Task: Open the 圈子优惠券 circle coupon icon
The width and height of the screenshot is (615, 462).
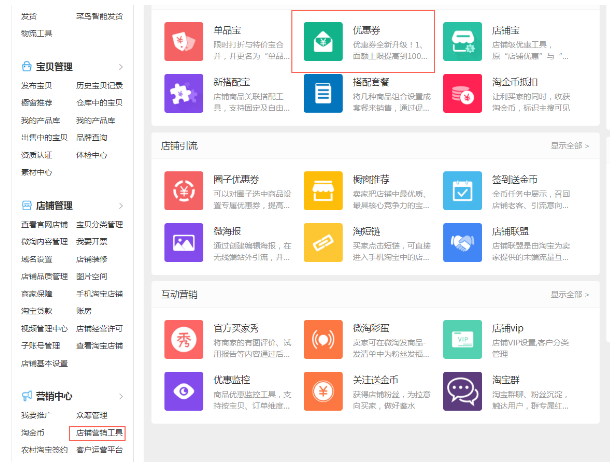Action: coord(184,191)
